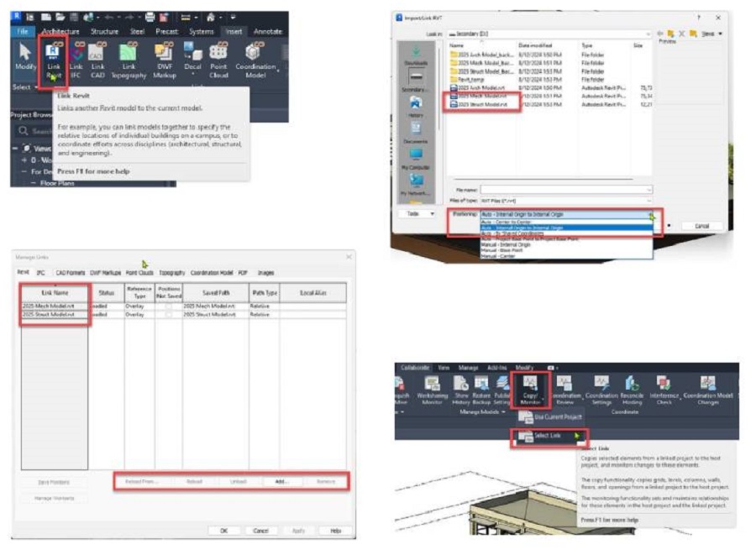Click Cancel in Import/Link RVT dialog
Image resolution: width=756 pixels, height=555 pixels.
[x=701, y=227]
